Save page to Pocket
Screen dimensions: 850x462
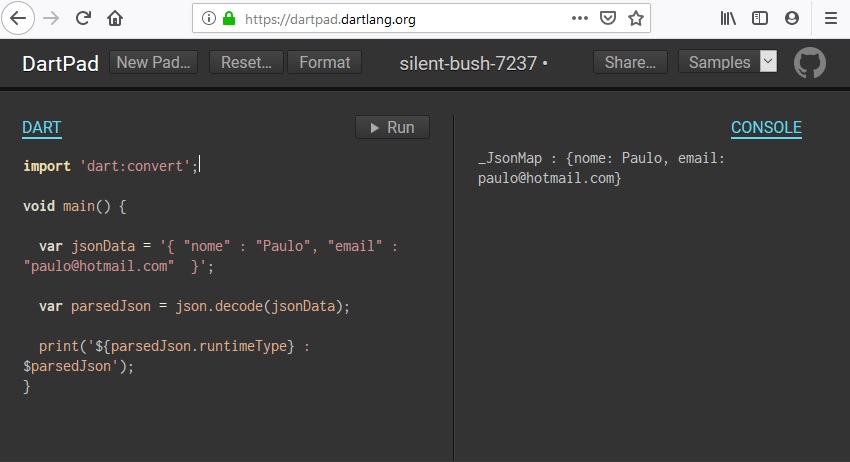click(608, 18)
